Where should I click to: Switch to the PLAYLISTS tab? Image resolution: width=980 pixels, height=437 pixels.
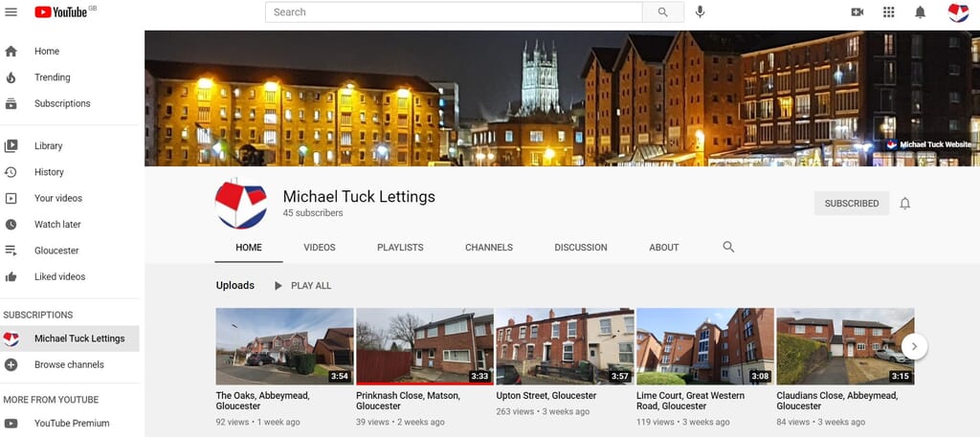pyautogui.click(x=400, y=248)
